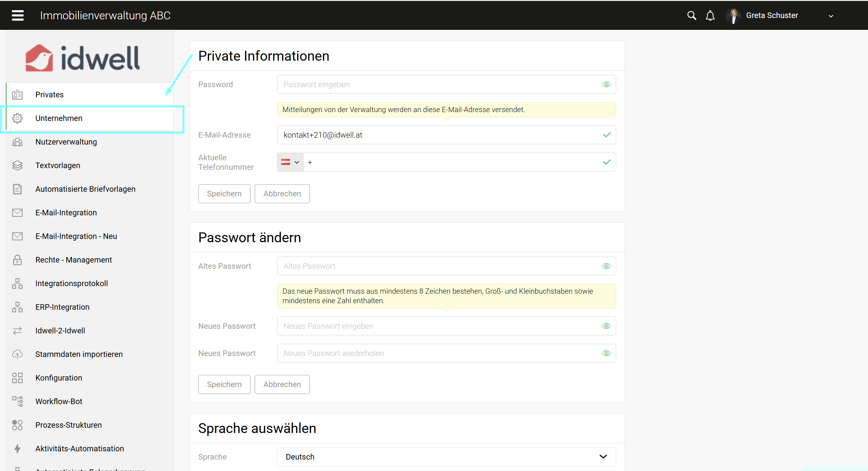Expand Greta Schuster user menu chevron
The width and height of the screenshot is (868, 471).
tap(831, 16)
